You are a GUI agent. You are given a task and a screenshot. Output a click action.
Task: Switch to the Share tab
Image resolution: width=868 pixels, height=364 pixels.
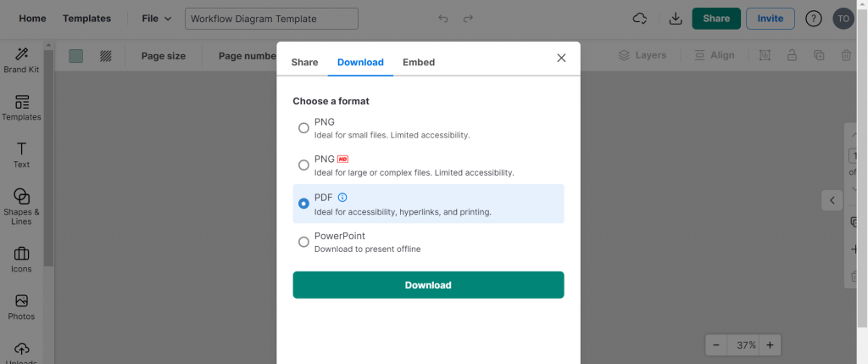304,62
